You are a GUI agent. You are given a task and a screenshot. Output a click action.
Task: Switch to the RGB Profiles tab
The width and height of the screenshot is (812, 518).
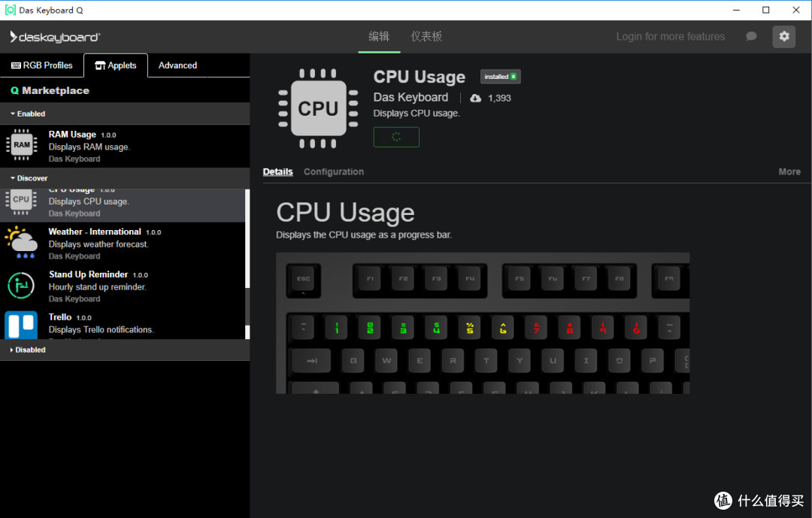coord(42,65)
